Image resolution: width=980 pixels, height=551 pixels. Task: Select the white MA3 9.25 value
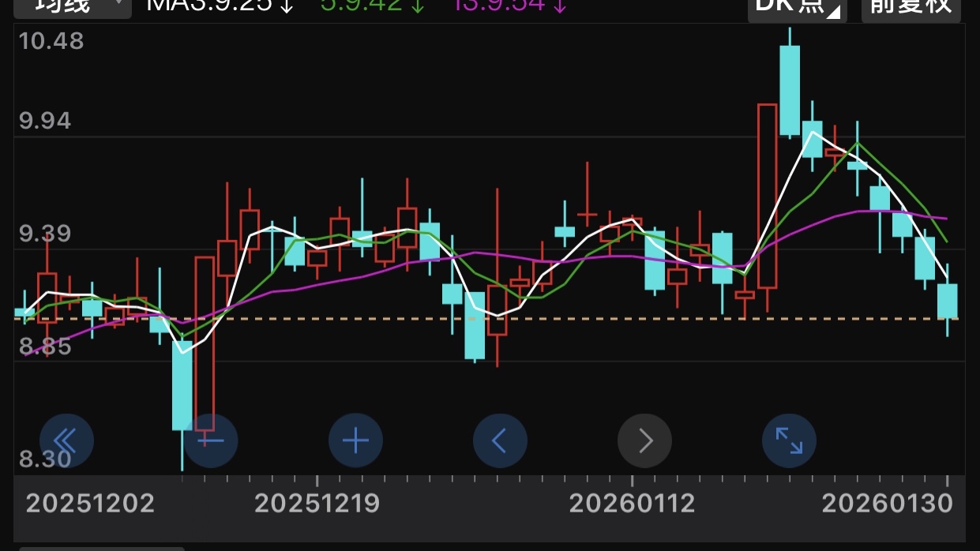coord(220,6)
